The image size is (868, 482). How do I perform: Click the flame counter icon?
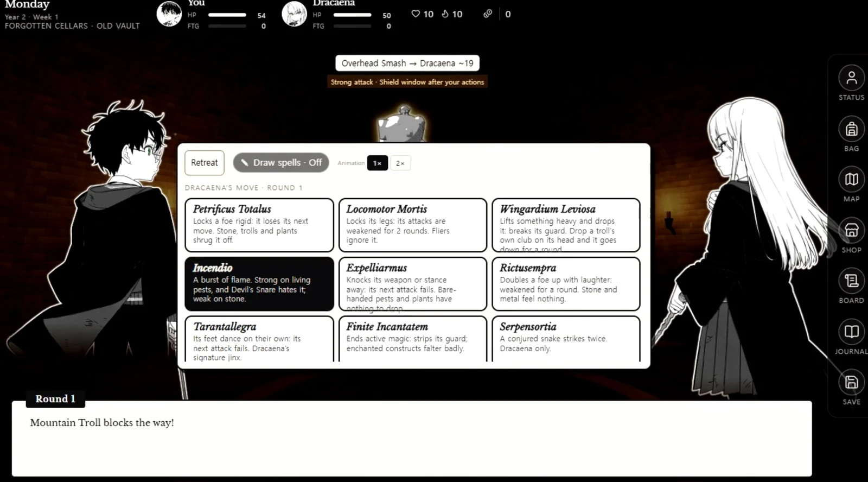tap(445, 14)
